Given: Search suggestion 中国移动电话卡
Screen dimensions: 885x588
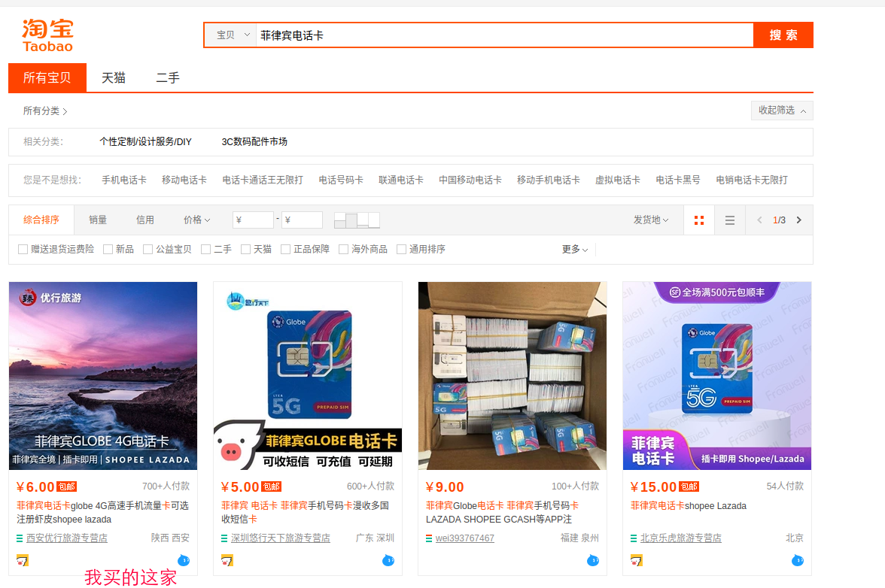Looking at the screenshot, I should [470, 180].
